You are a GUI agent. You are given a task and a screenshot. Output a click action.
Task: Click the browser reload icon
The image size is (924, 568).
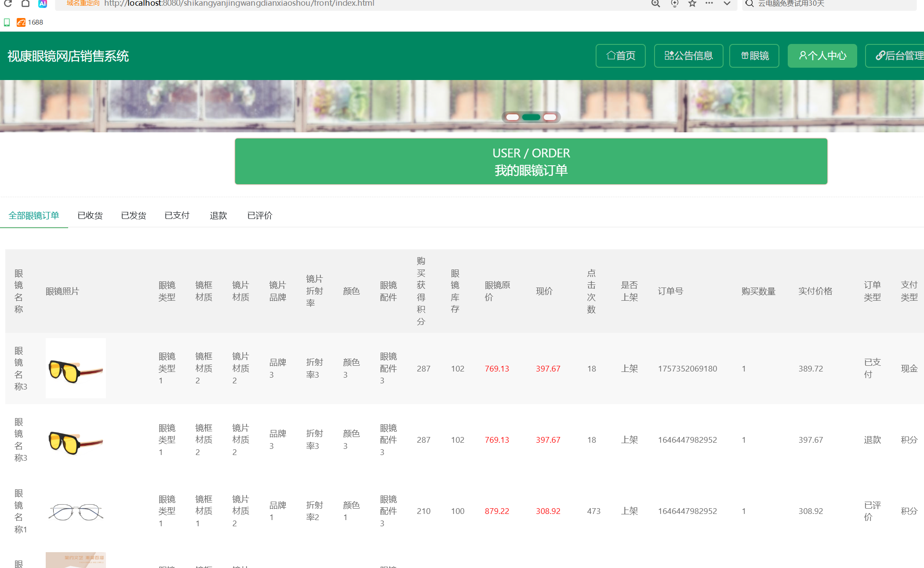pos(7,4)
